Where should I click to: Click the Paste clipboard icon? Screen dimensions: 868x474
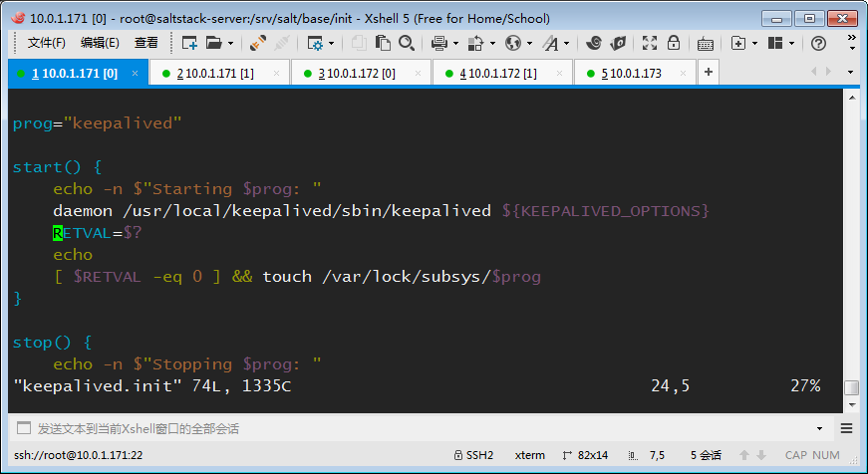tap(383, 43)
